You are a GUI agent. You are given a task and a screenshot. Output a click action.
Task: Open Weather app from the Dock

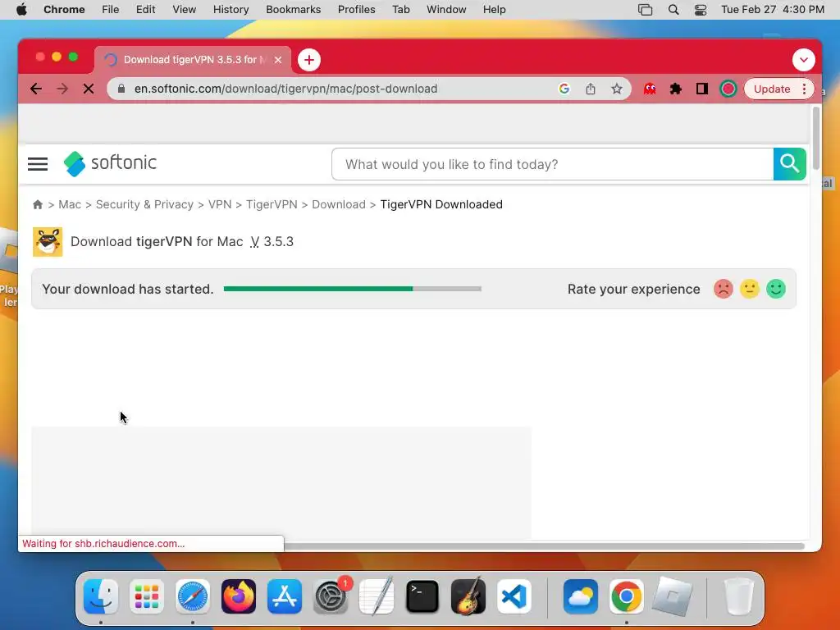(581, 596)
